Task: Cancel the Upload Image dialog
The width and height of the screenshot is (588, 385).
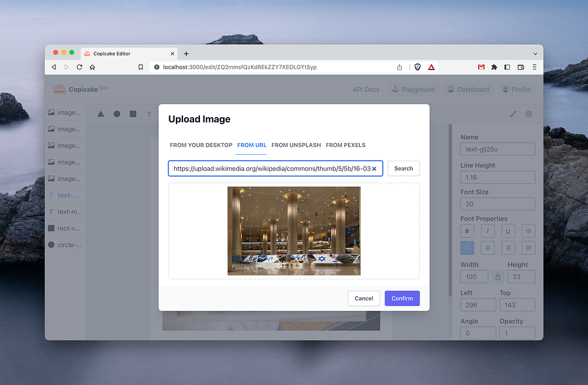Action: click(364, 298)
